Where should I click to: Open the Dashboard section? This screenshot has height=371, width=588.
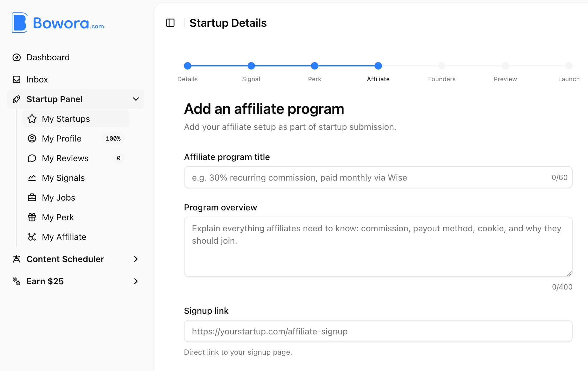point(48,57)
